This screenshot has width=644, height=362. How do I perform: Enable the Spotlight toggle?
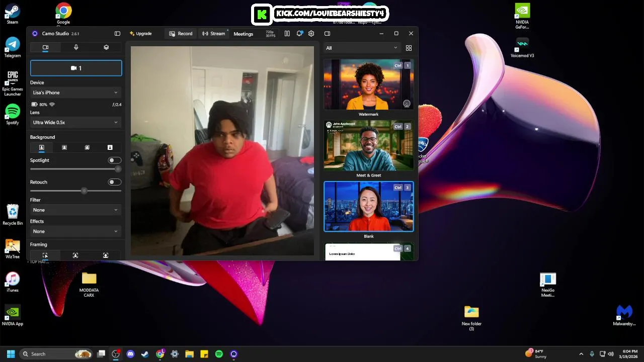tap(115, 160)
